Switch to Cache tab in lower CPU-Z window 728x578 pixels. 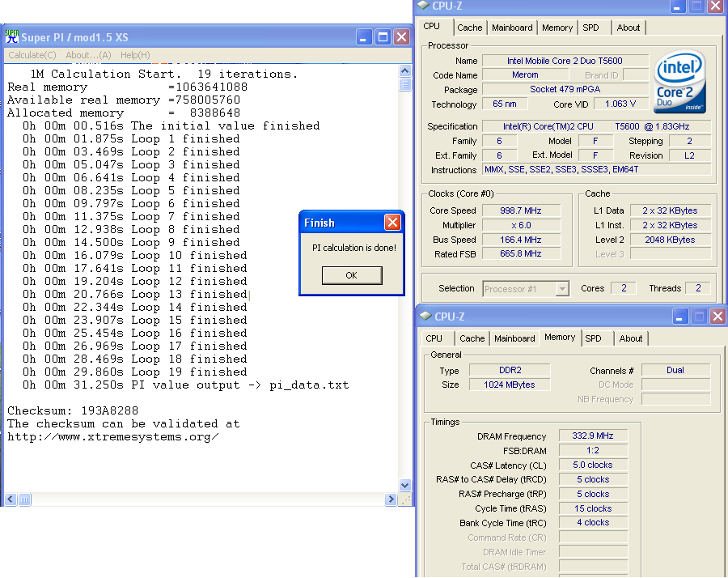click(472, 338)
